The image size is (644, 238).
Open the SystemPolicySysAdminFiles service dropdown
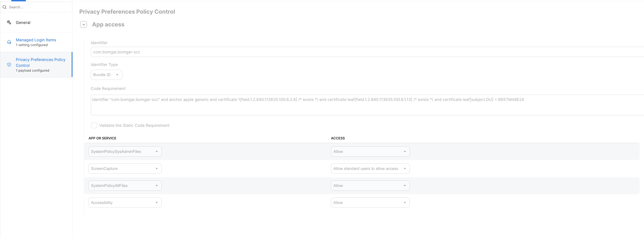[125, 152]
